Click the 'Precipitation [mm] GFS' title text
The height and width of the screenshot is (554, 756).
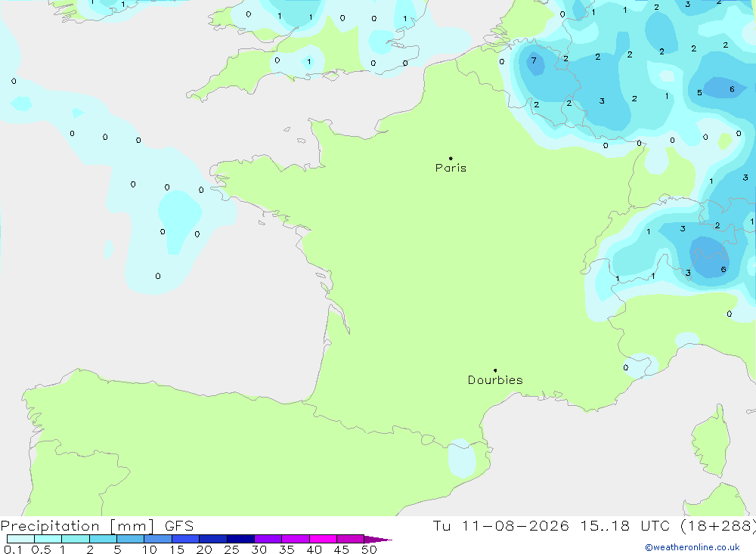pos(97,525)
